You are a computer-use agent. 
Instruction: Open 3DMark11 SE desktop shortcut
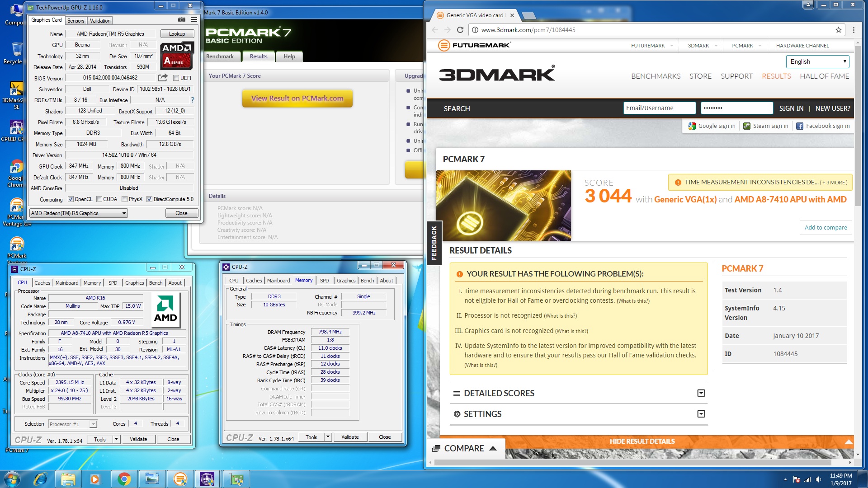15,95
